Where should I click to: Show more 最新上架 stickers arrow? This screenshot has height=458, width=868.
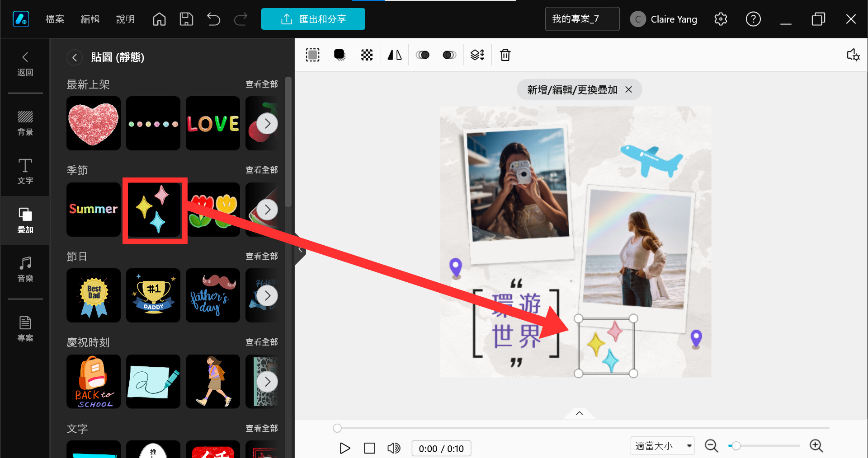(x=267, y=123)
